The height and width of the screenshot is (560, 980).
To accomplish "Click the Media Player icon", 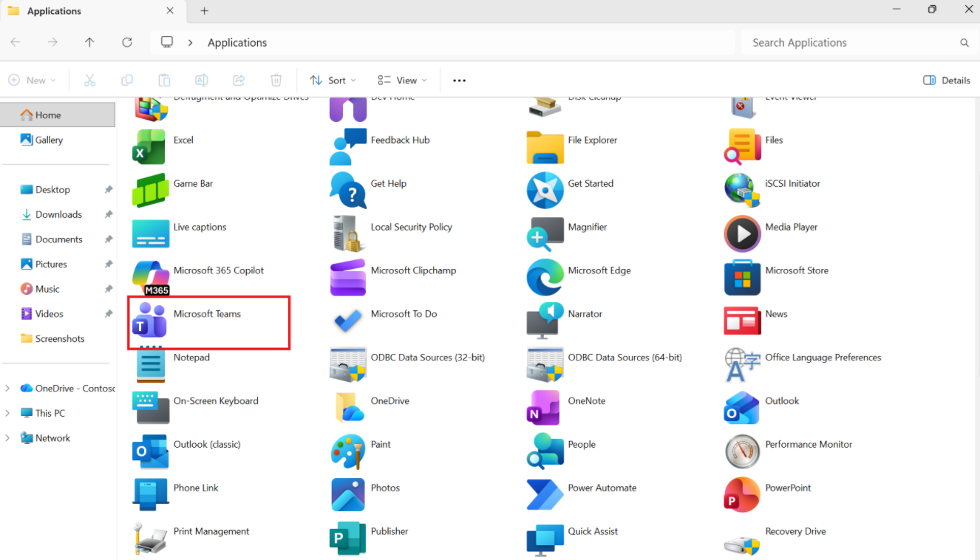I will click(x=742, y=233).
